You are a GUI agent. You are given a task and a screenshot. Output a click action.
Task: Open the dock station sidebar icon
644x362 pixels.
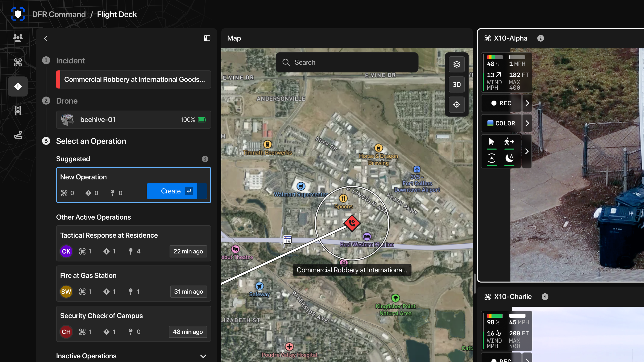coord(18,110)
